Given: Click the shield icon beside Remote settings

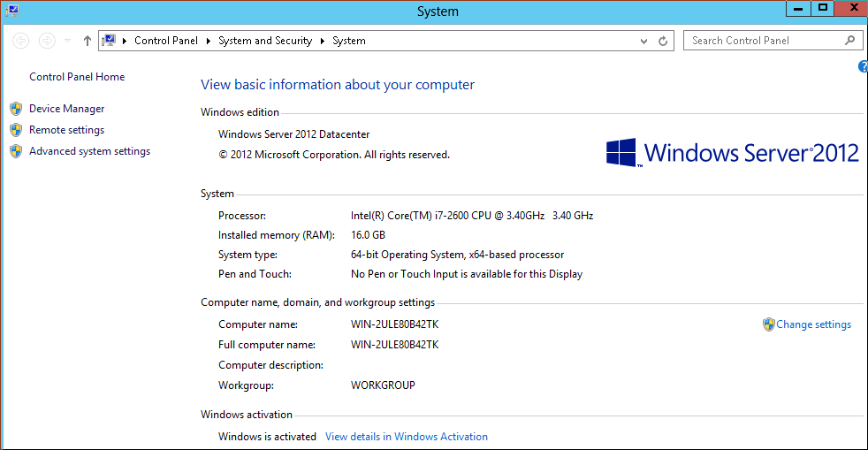Looking at the screenshot, I should pos(16,130).
